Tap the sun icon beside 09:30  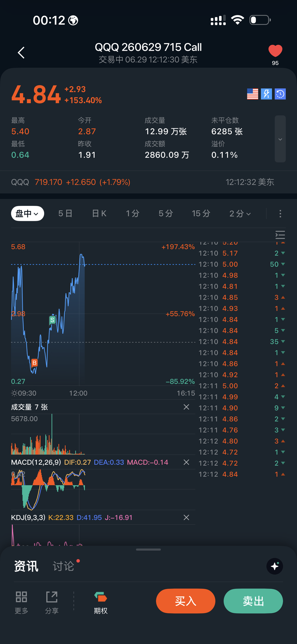coord(14,393)
